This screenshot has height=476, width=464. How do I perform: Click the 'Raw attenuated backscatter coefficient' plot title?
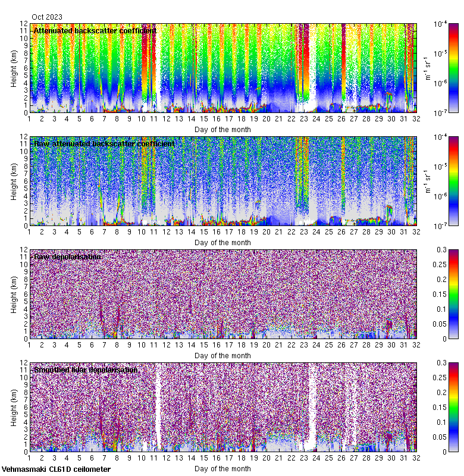[104, 143]
